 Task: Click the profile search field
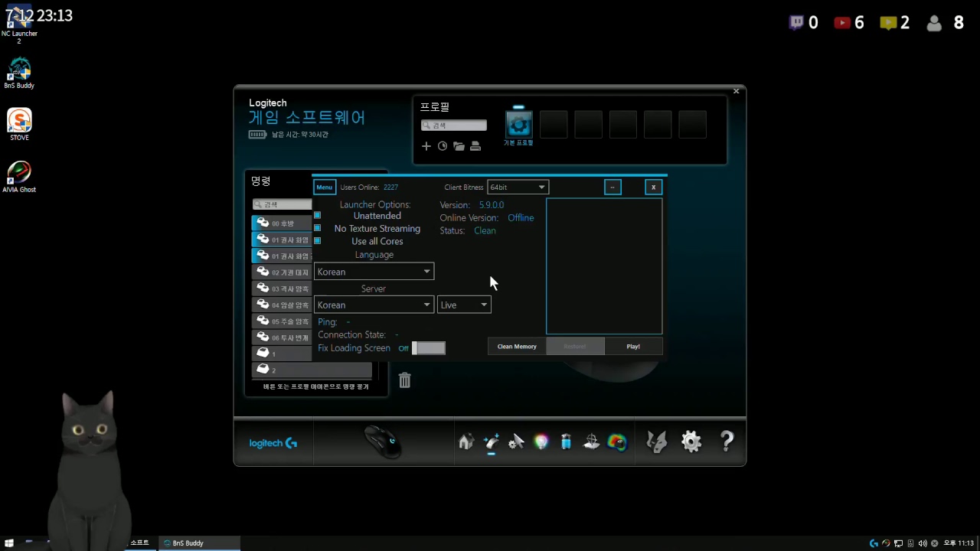pyautogui.click(x=453, y=126)
